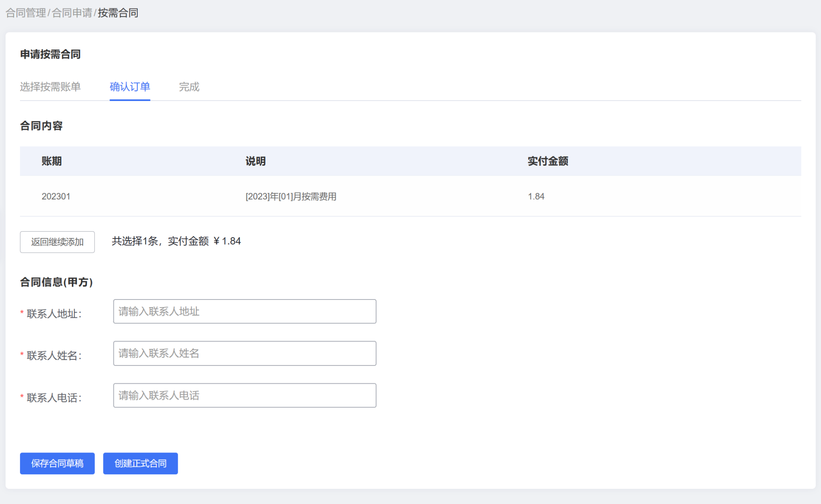Click the 联系人姓名 input field

coord(244,353)
